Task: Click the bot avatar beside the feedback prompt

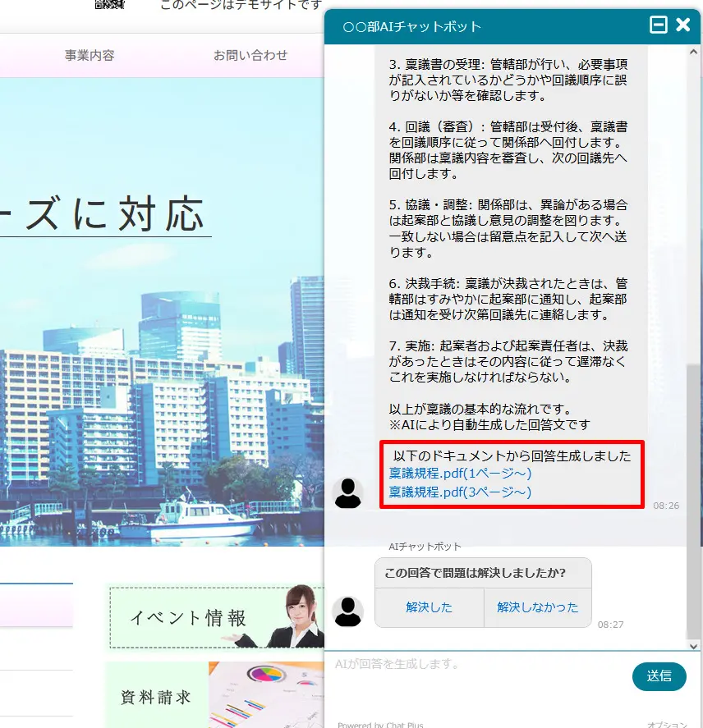Action: (x=347, y=611)
